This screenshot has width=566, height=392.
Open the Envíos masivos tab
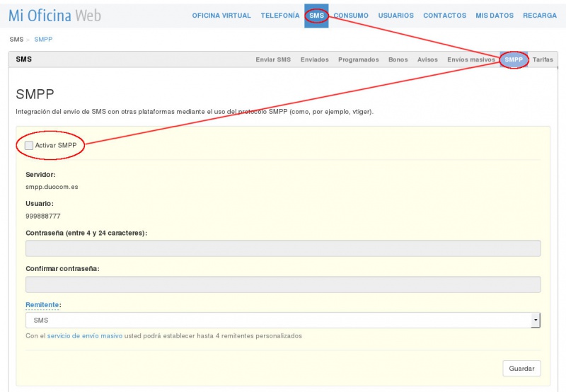[x=470, y=60]
